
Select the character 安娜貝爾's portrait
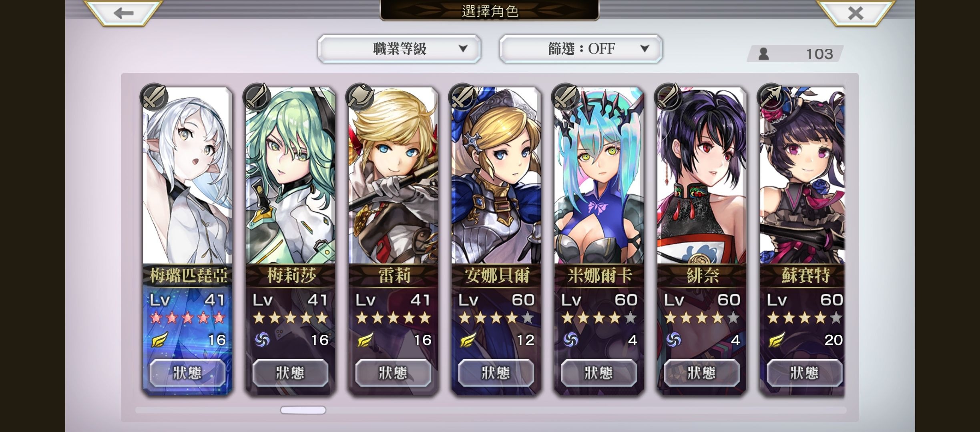tap(496, 176)
